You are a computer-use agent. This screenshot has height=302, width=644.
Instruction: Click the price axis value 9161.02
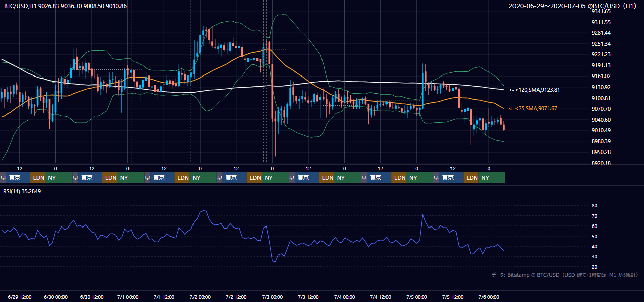[x=601, y=76]
